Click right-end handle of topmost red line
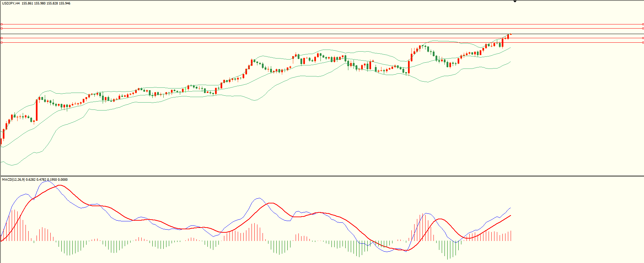This screenshot has width=644, height=263. (643, 24)
